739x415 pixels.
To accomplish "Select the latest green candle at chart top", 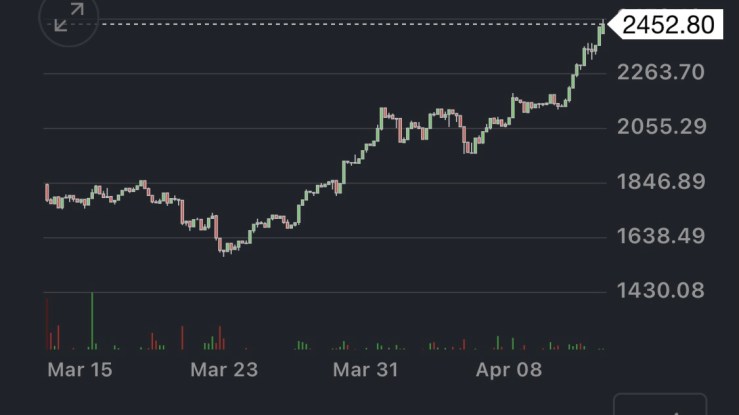I will 601,33.
